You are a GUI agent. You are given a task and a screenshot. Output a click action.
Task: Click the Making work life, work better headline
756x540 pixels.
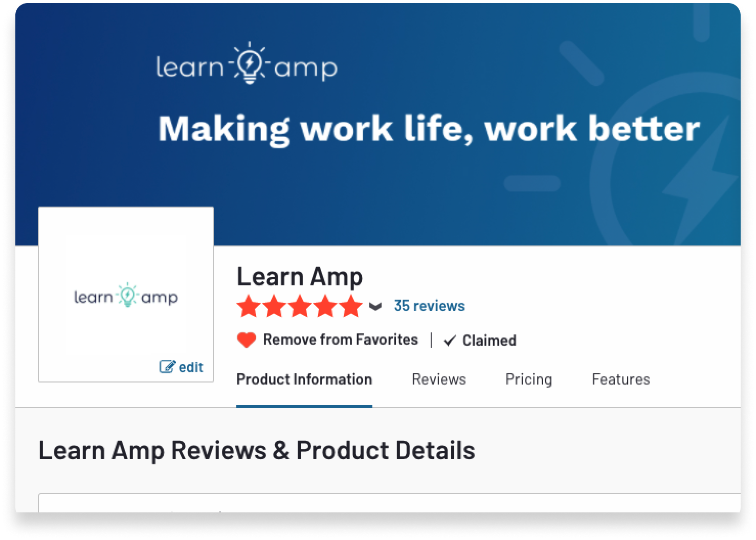coord(429,128)
